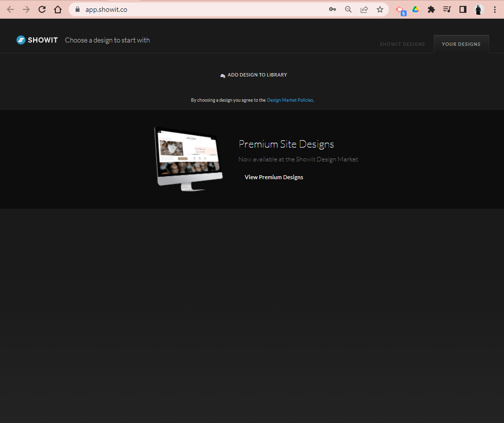The image size is (504, 423).
Task: Open the Design Market Policies link
Action: [x=290, y=100]
